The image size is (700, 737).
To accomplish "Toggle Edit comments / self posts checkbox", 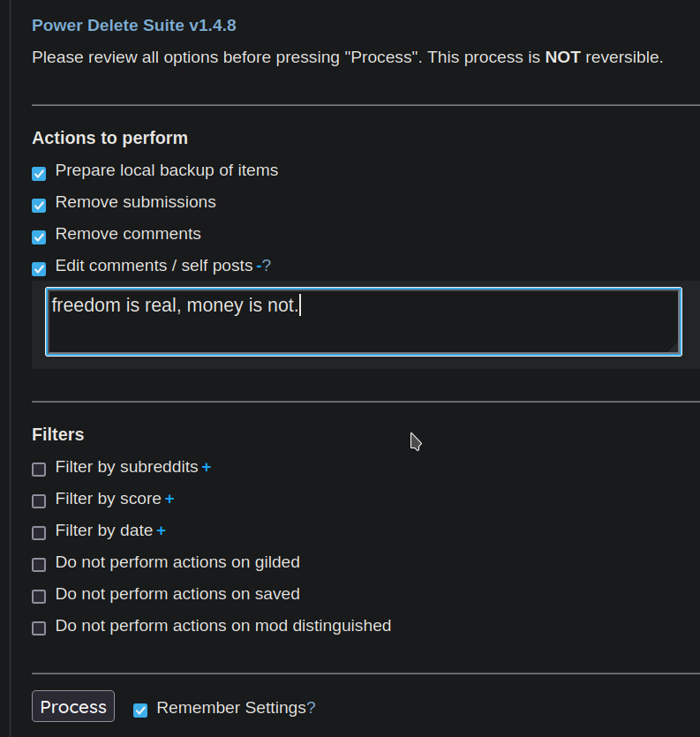I will click(39, 268).
